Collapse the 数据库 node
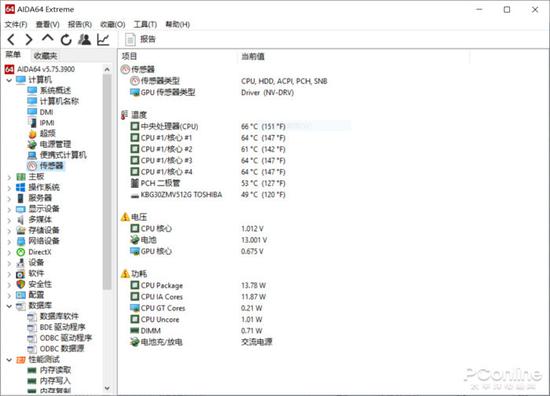 [9, 306]
